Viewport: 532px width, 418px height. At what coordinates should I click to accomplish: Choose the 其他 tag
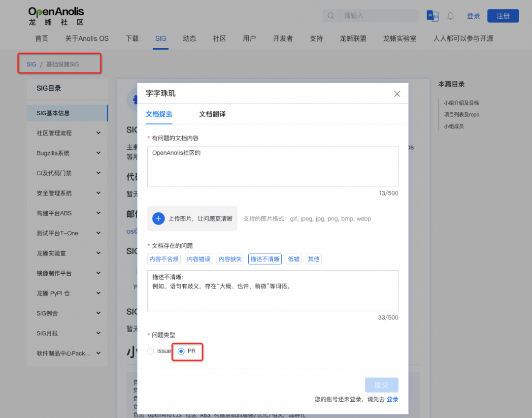click(x=313, y=259)
